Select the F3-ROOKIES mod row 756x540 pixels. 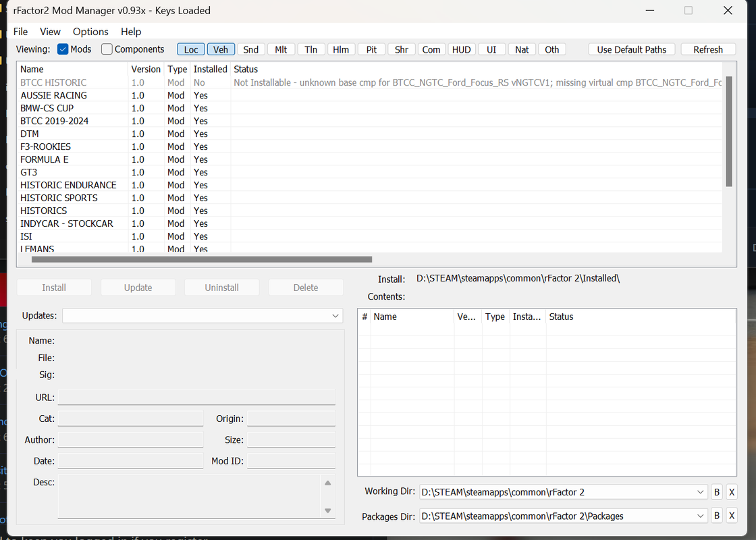click(370, 146)
